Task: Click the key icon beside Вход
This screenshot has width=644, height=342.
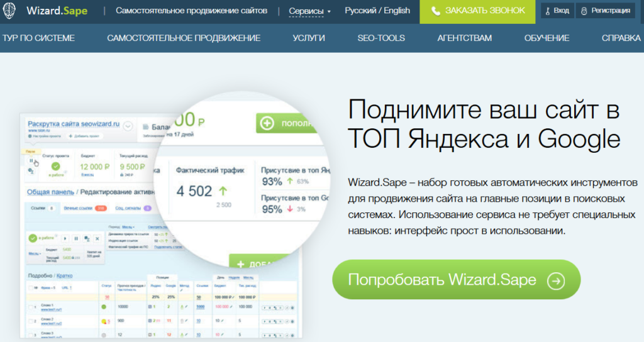Action: tap(548, 11)
